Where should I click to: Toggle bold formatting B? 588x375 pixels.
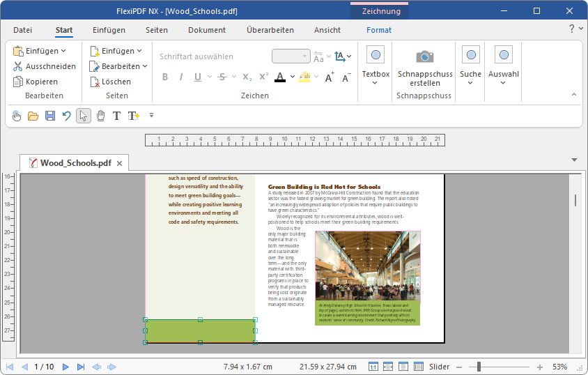(165, 77)
